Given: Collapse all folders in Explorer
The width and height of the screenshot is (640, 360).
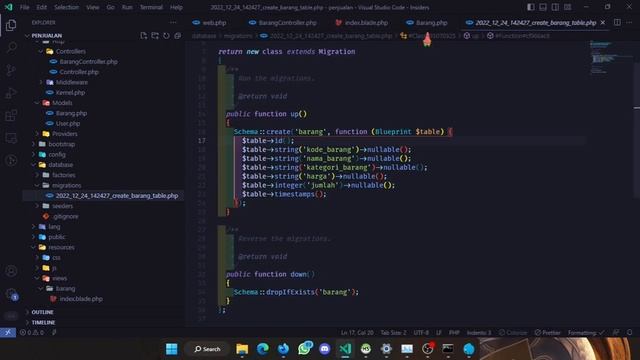Looking at the screenshot, I should click(x=178, y=36).
